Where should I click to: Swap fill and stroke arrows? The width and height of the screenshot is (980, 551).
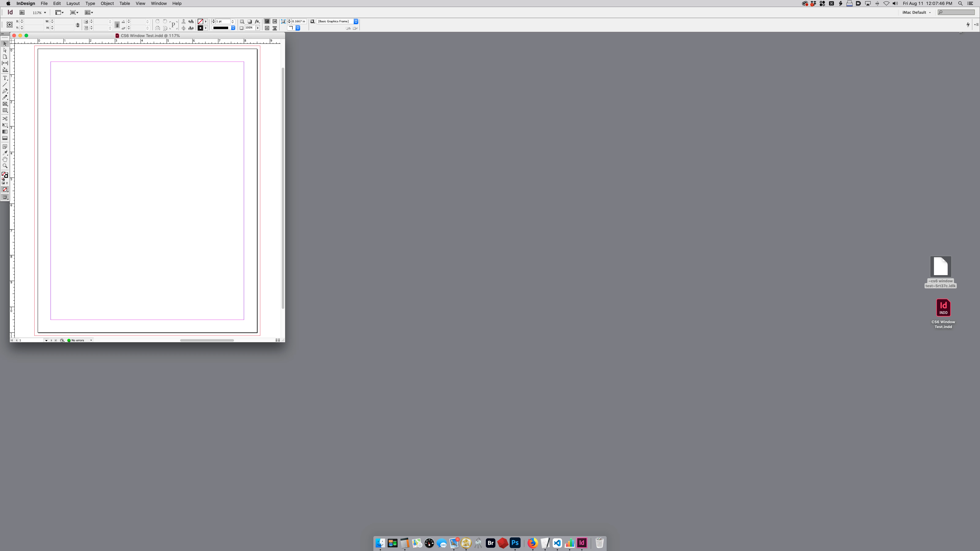coord(7,173)
